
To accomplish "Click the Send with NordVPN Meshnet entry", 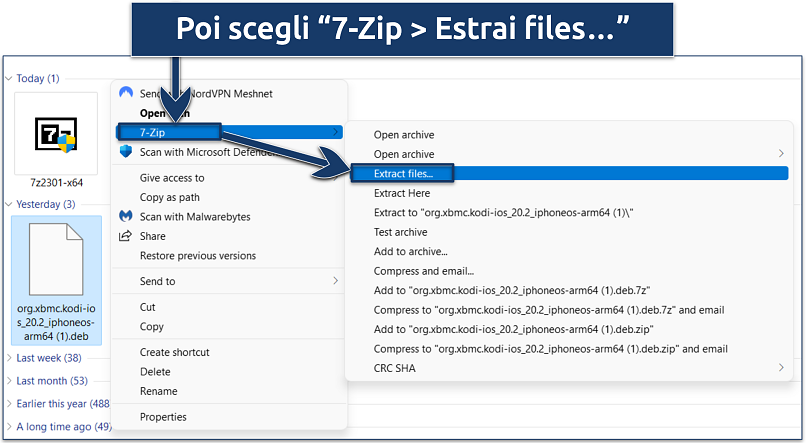I will click(206, 94).
